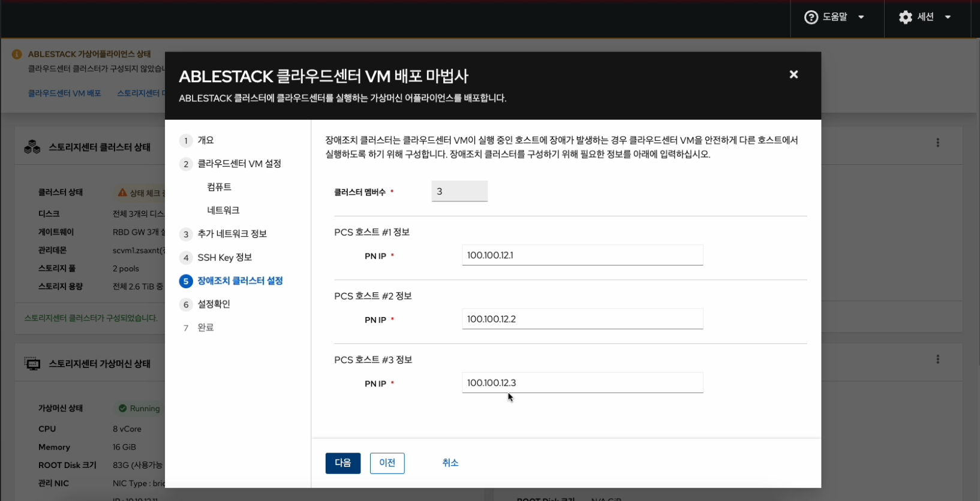Click the PCS host #1 PN IP field
This screenshot has height=501, width=980.
pyautogui.click(x=582, y=255)
